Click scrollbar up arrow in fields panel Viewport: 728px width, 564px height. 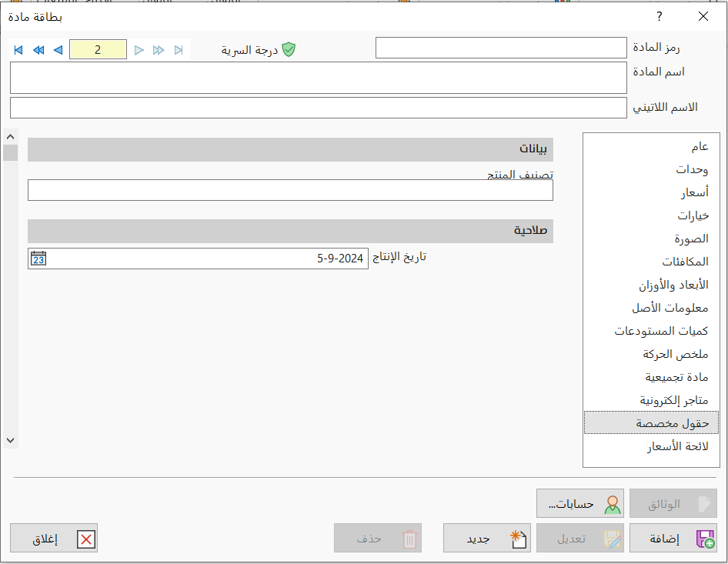pyautogui.click(x=10, y=136)
